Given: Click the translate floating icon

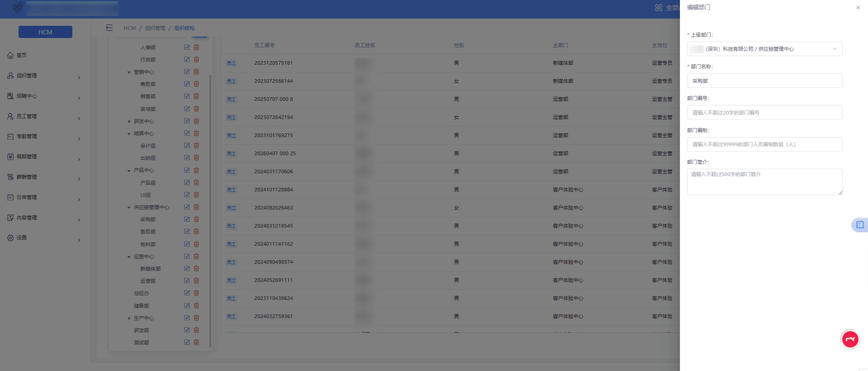Looking at the screenshot, I should click(859, 225).
